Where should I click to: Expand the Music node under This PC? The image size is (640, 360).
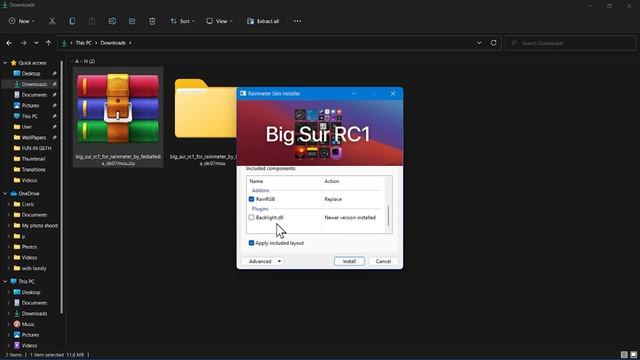click(x=9, y=324)
